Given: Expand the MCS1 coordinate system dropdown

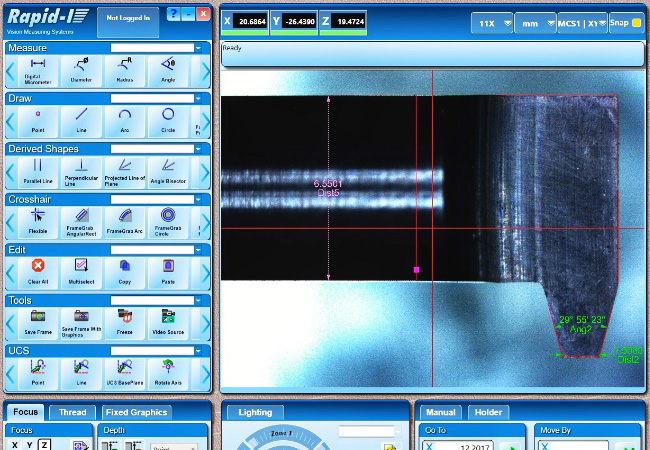Looking at the screenshot, I should (580, 22).
